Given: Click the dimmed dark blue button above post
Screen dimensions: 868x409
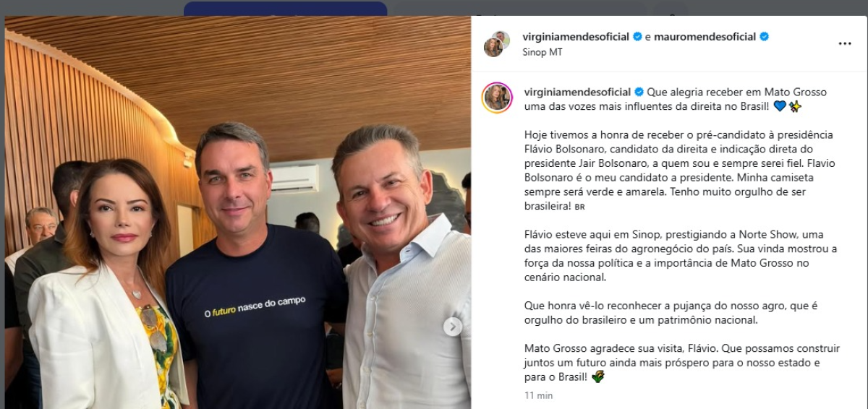Looking at the screenshot, I should [285, 9].
